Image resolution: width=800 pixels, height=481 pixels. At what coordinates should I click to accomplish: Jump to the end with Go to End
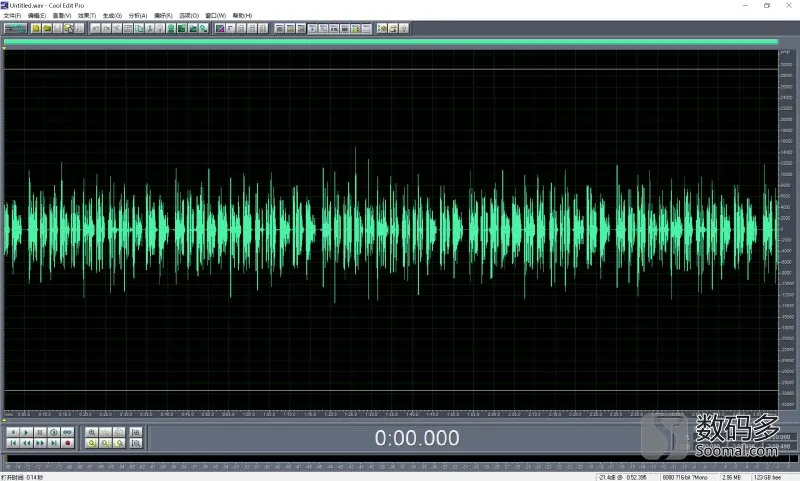pyautogui.click(x=54, y=443)
